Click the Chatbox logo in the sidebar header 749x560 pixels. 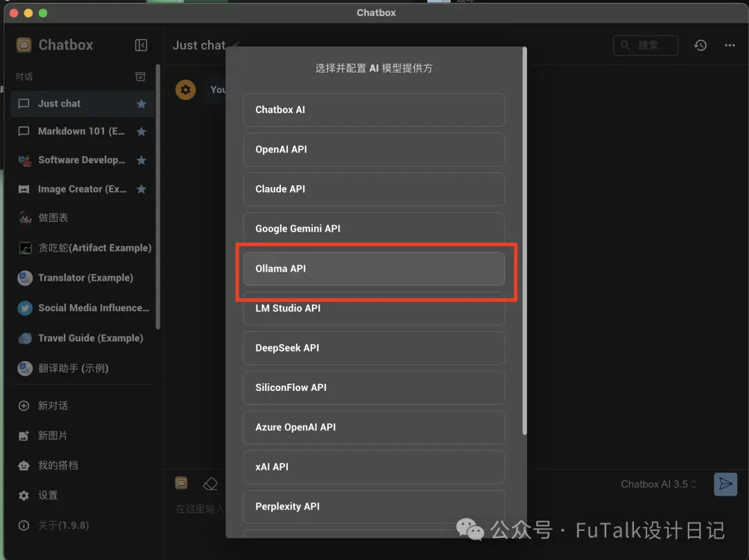[x=24, y=45]
